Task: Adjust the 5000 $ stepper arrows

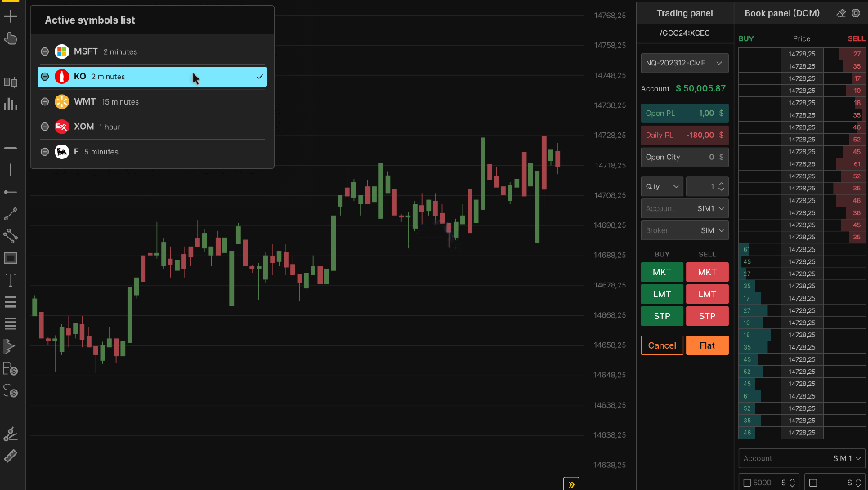Action: (792, 483)
